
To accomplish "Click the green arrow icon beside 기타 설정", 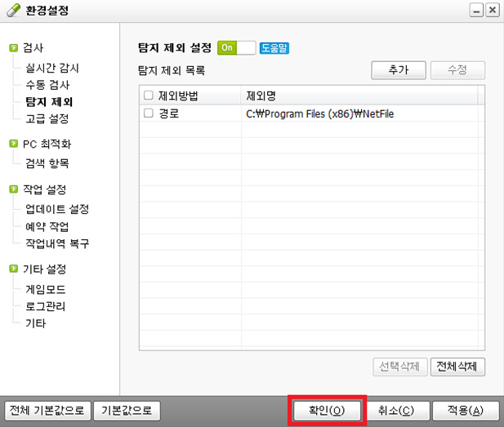I will (14, 269).
